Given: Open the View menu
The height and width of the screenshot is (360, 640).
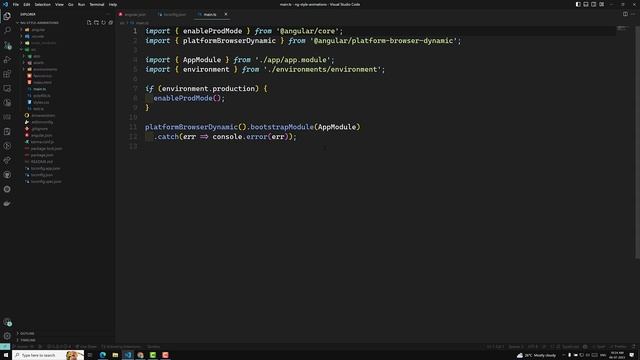Looking at the screenshot, I should pyautogui.click(x=59, y=4).
